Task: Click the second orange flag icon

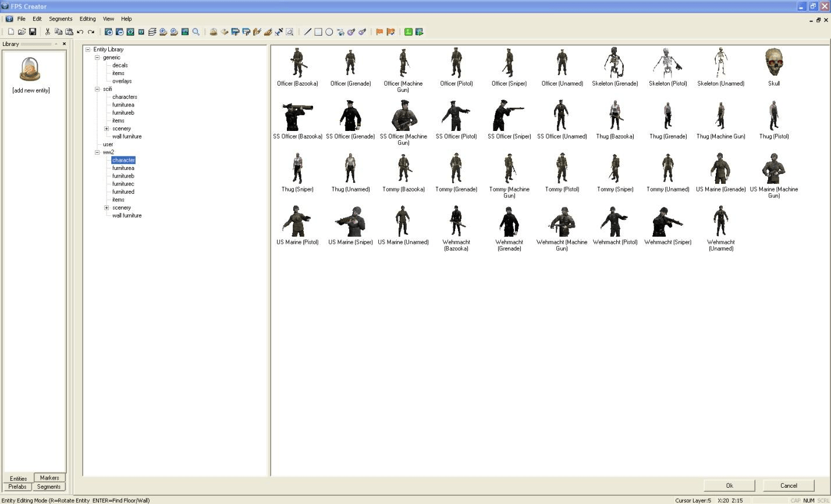Action: [390, 32]
